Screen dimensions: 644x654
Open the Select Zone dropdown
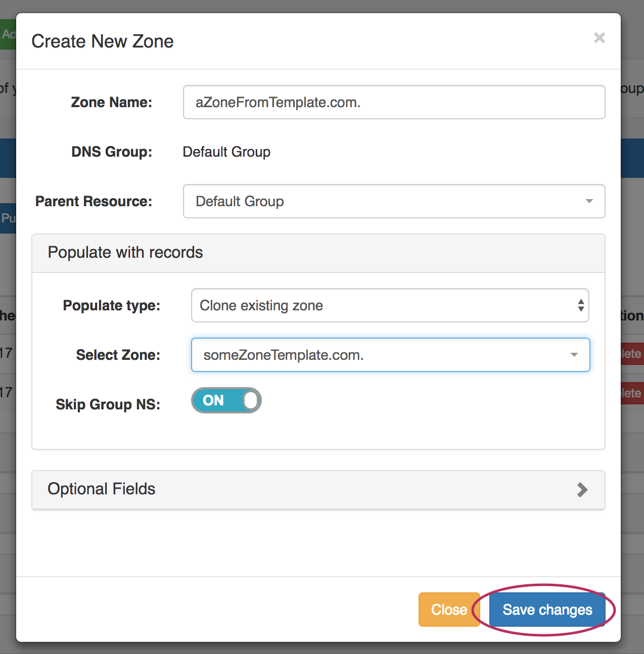[384, 355]
